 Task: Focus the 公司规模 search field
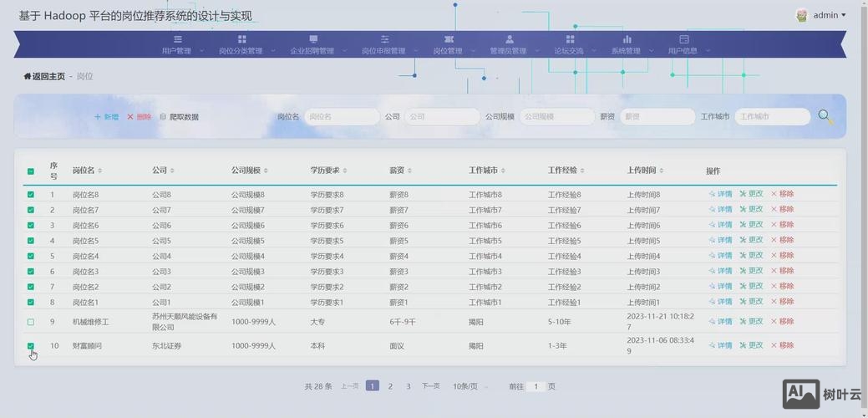(x=557, y=117)
